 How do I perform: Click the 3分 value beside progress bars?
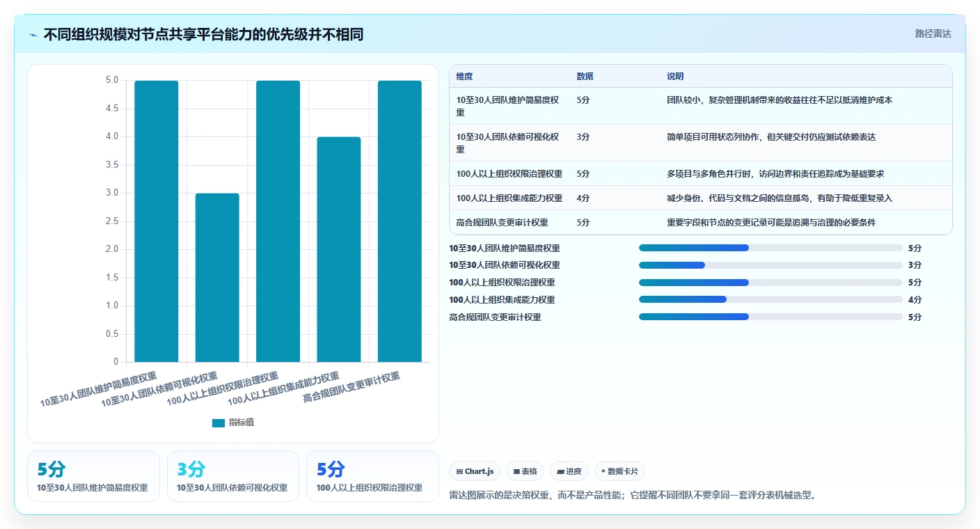point(915,265)
